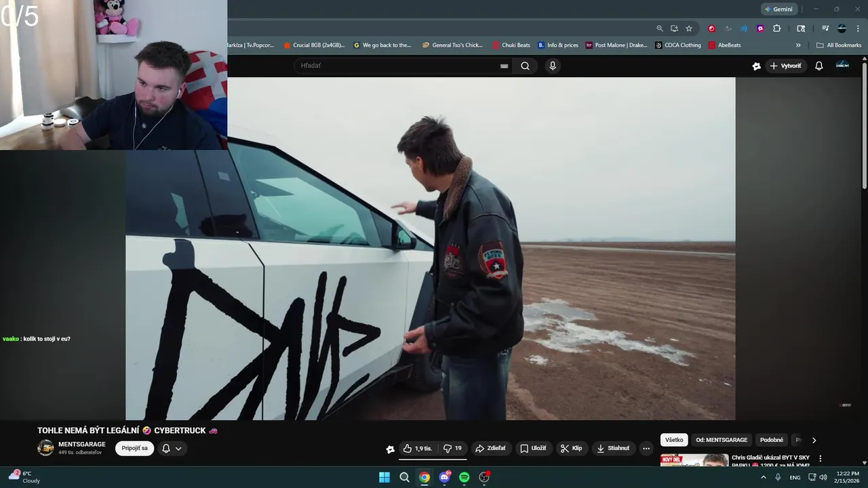Viewport: 868px width, 488px height.
Task: Open the Tv.Popcorn bookmark
Action: (x=251, y=45)
